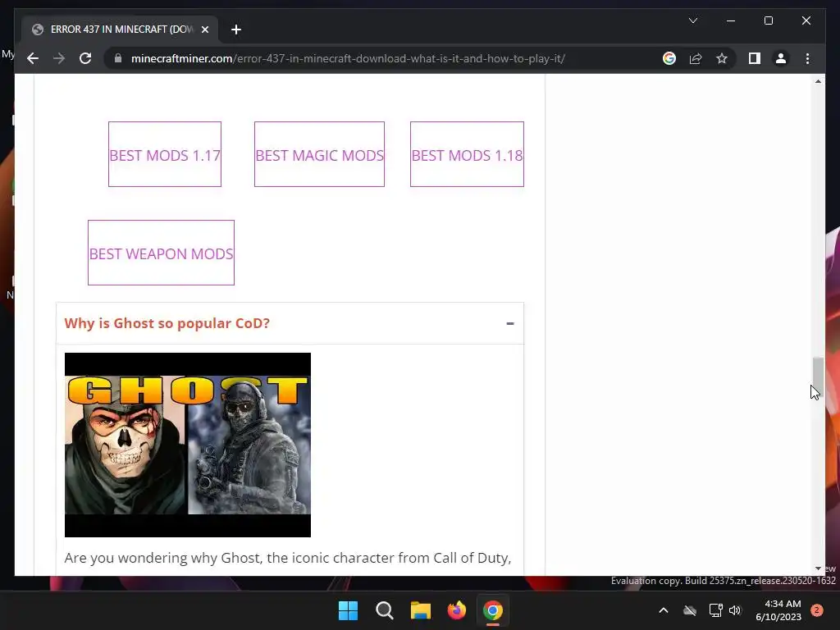Select the ERROR 437 IN MINECRAFT tab
The image size is (840, 630).
coord(121,30)
